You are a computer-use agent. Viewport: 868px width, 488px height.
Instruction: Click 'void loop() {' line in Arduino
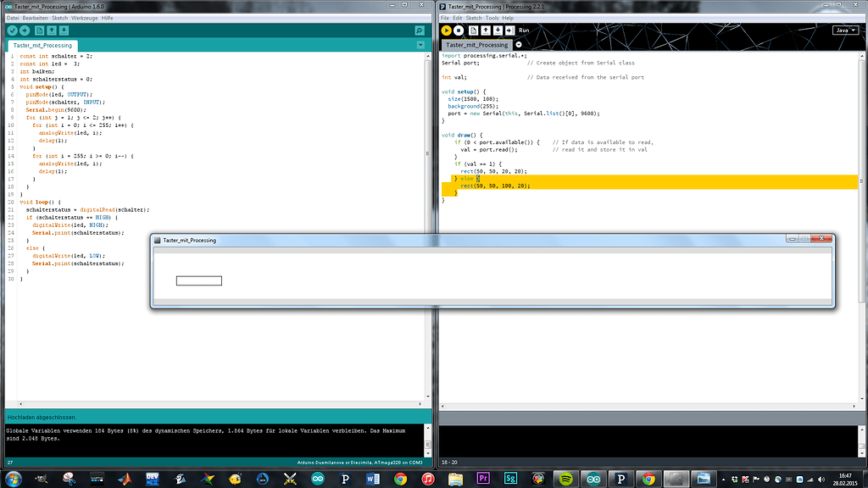41,202
